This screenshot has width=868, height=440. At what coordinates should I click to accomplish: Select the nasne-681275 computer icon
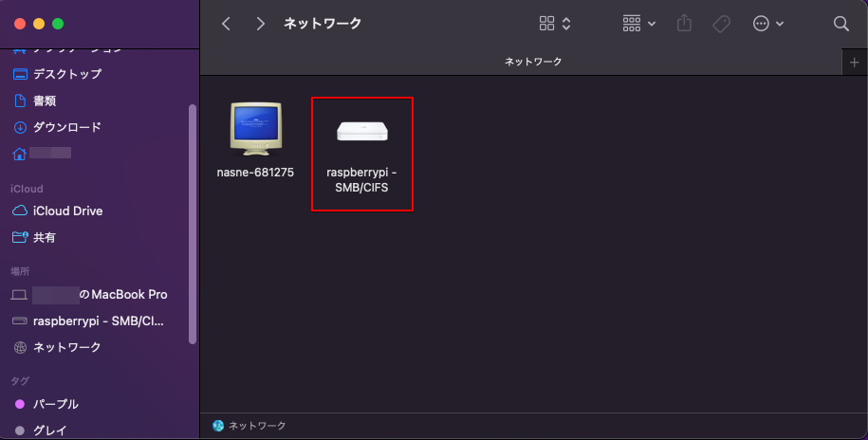(x=256, y=128)
